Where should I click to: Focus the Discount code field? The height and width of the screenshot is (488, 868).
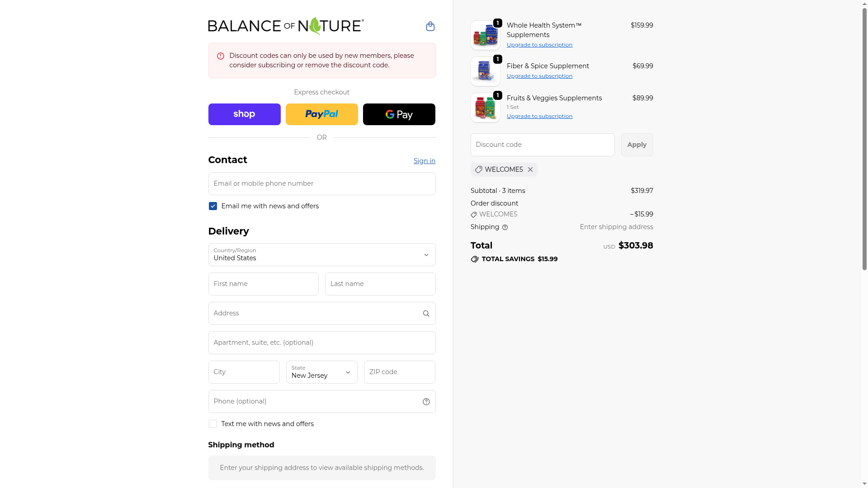pyautogui.click(x=542, y=145)
